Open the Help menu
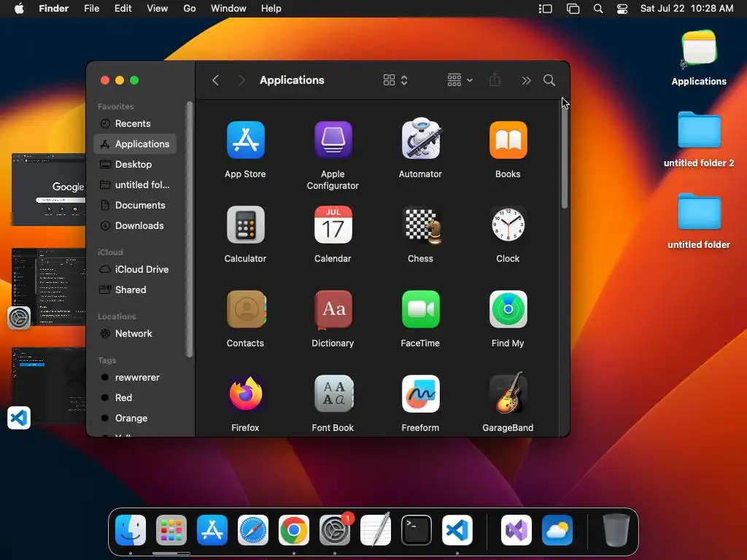The height and width of the screenshot is (560, 747). (271, 9)
